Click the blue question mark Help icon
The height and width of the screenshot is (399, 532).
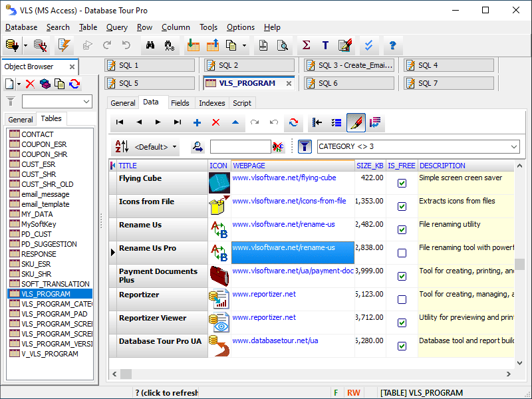392,45
